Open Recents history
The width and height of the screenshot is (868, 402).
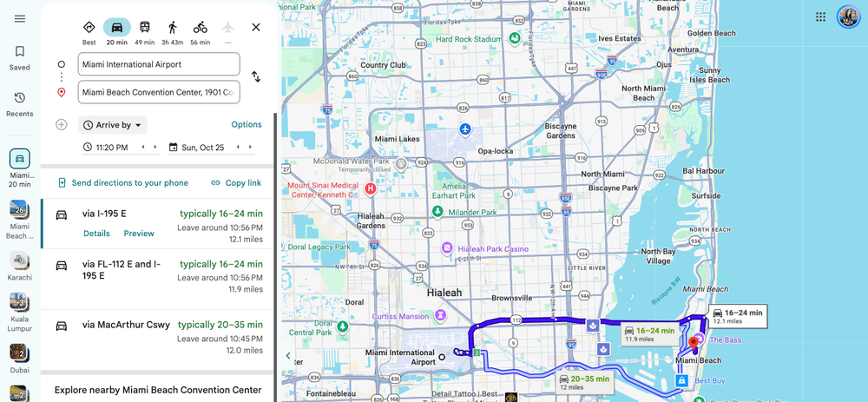(x=20, y=105)
